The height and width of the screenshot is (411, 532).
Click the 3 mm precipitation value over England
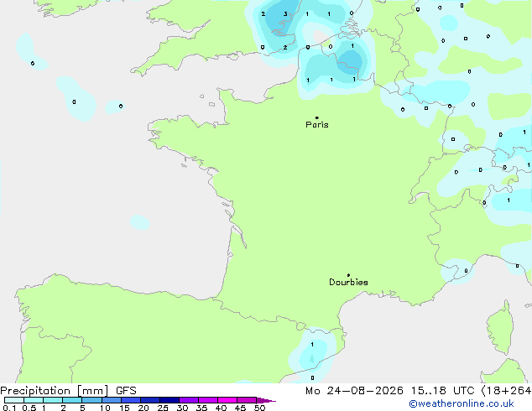click(285, 14)
